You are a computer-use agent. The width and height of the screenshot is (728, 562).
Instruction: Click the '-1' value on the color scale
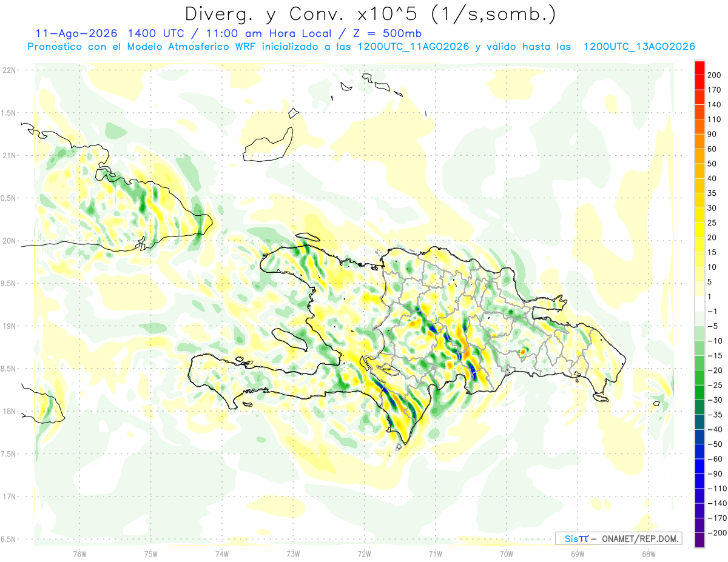pos(713,312)
